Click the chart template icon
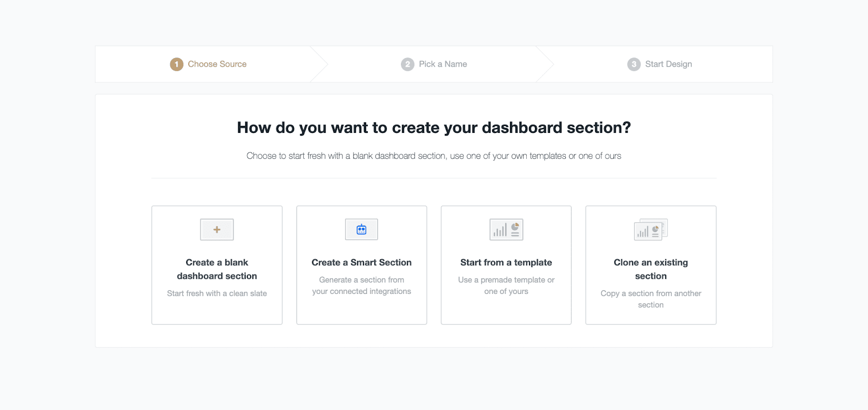This screenshot has height=410, width=868. click(x=505, y=229)
